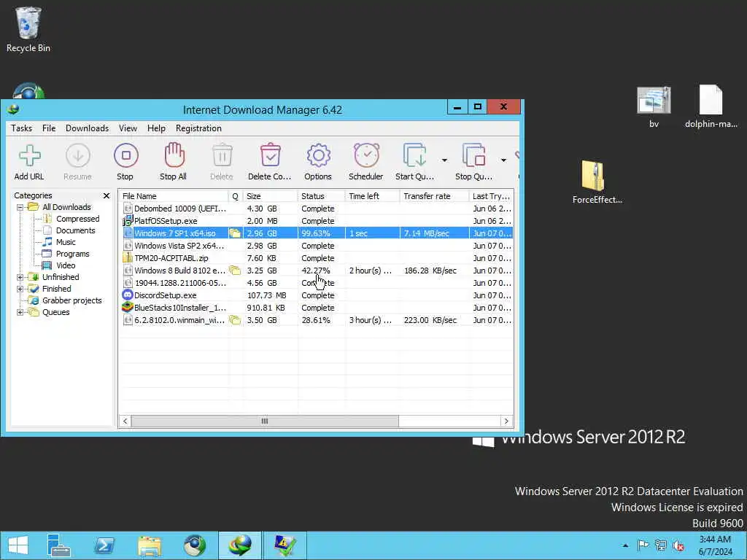This screenshot has height=560, width=747.
Task: Click queue icon in Windows 8 Build 8102 row
Action: (234, 271)
